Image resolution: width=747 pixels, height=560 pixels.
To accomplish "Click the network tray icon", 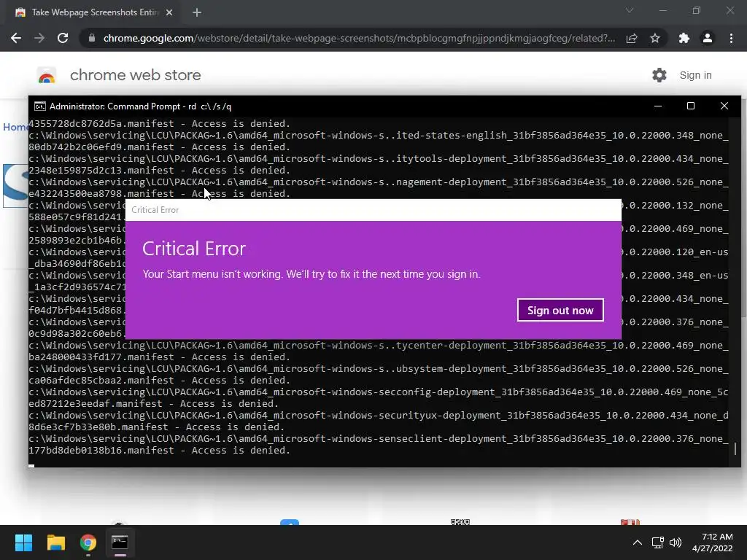I will [658, 542].
